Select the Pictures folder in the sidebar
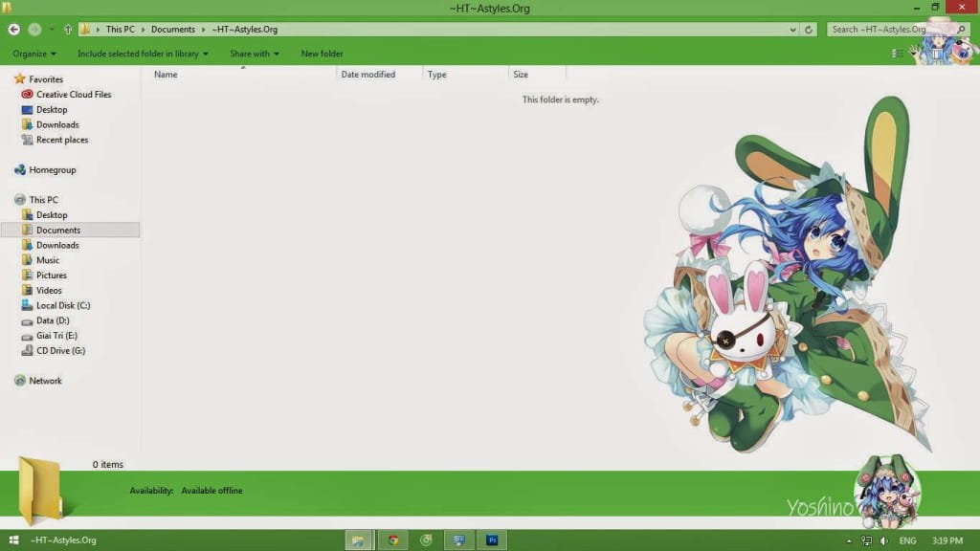Screen dimensions: 980x551 click(x=50, y=275)
